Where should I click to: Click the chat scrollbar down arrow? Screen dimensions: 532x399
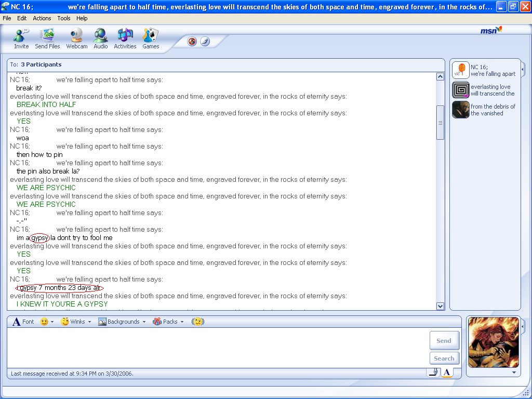click(440, 306)
